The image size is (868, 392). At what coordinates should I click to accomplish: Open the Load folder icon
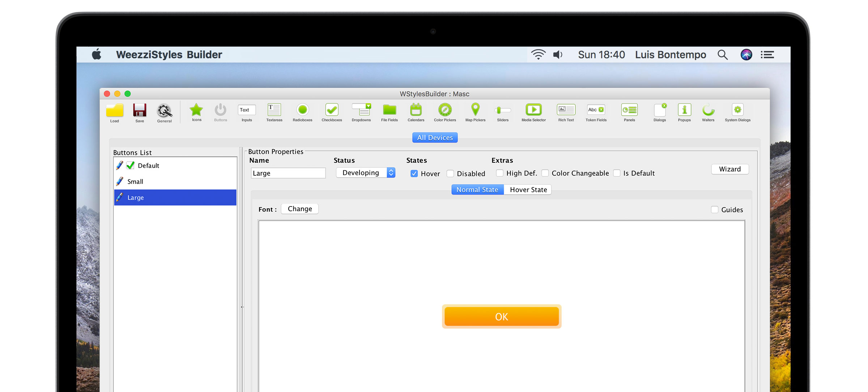click(115, 113)
